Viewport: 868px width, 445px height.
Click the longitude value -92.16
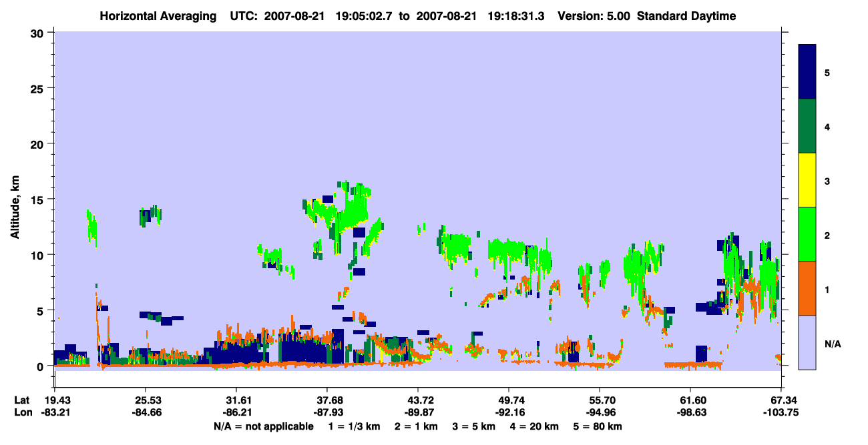[509, 413]
